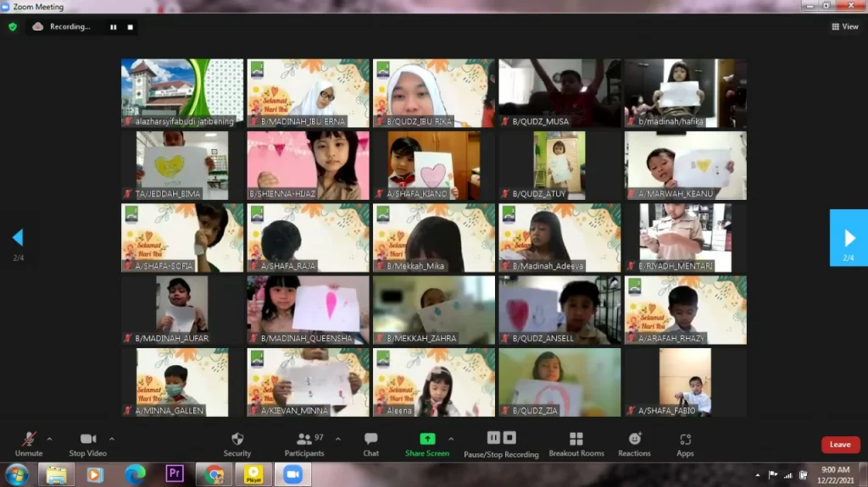The width and height of the screenshot is (868, 487).
Task: Open the Apps panel
Action: tap(685, 439)
